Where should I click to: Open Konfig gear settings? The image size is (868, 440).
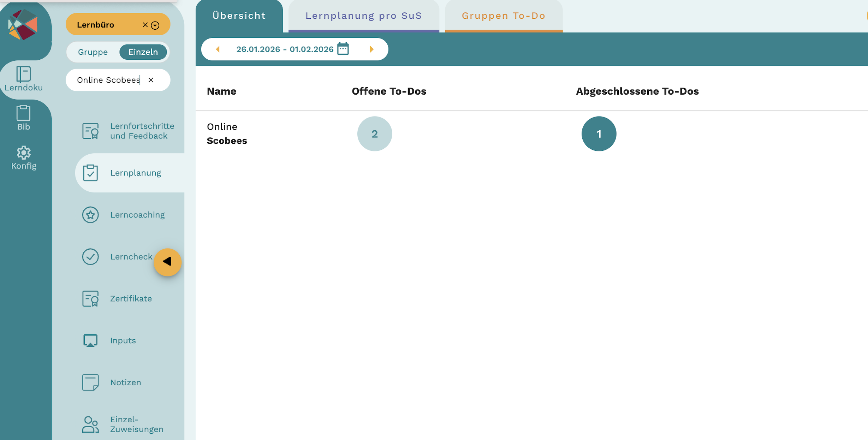coord(23,153)
